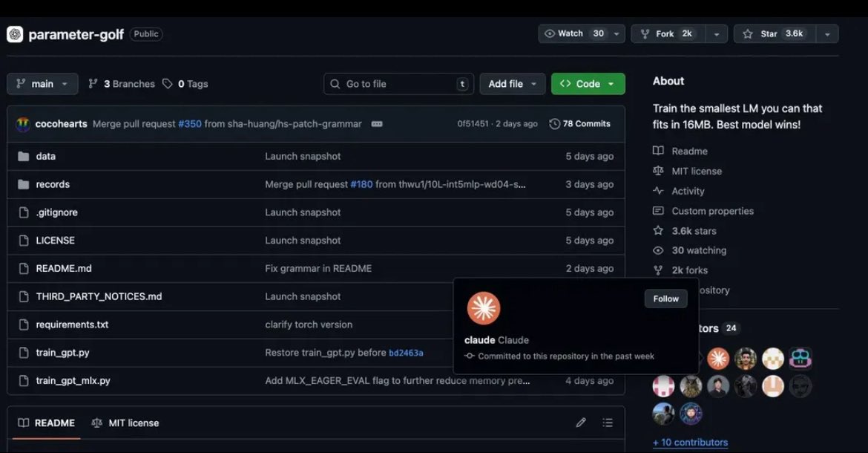View the 78 Commits history

579,124
